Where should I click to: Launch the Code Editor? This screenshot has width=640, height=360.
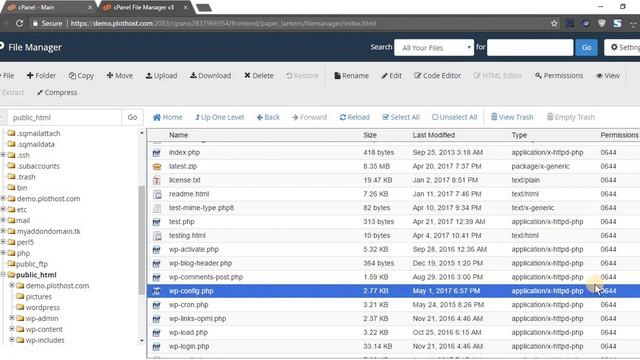(438, 76)
